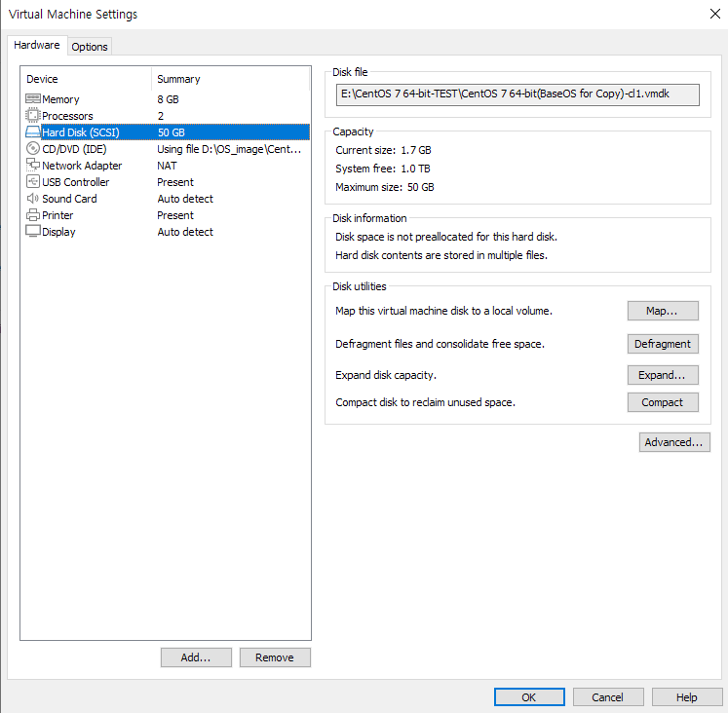The width and height of the screenshot is (728, 713).
Task: Open Advanced hard disk settings
Action: tap(674, 442)
